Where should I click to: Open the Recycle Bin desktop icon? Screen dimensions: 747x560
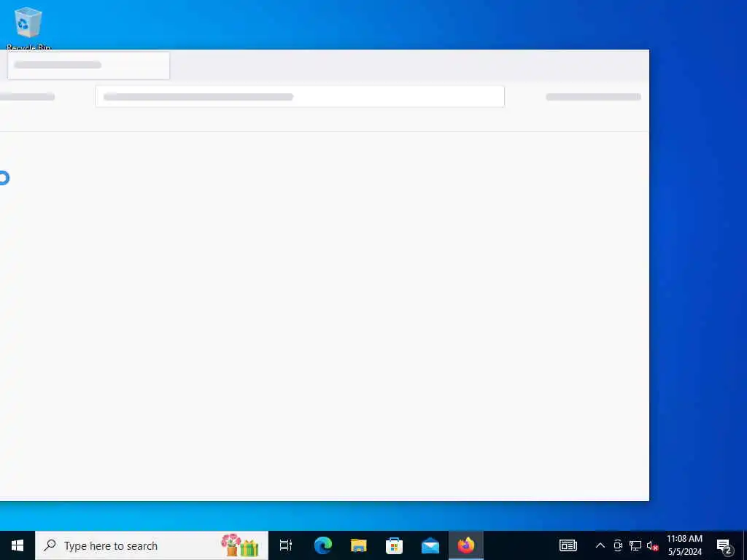(x=28, y=28)
